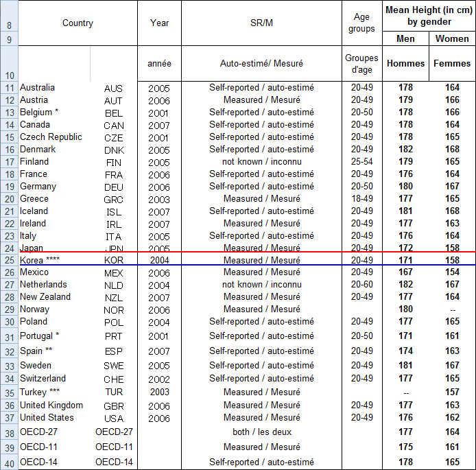Viewport: 476px width, 470px height.
Task: Select the "Hommes" header cell
Action: pos(406,64)
